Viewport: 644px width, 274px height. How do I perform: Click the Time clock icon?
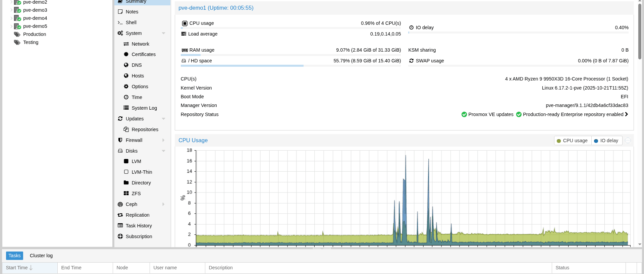point(126,97)
